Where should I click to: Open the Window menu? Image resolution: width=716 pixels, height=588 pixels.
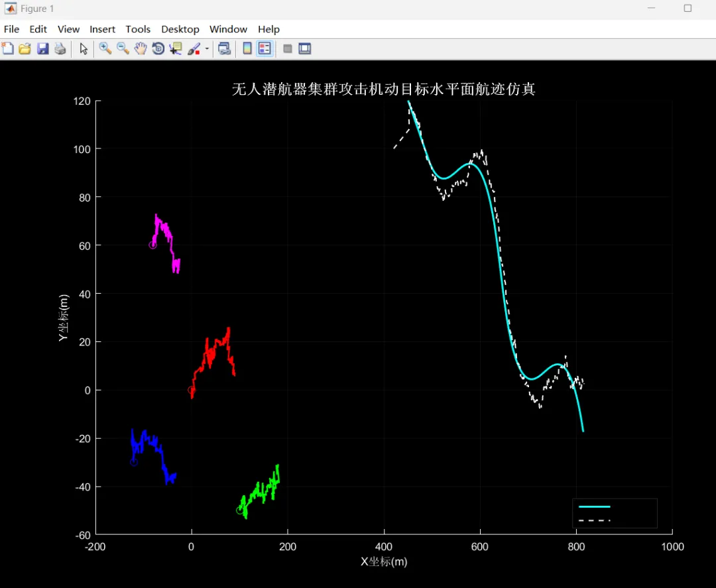click(228, 29)
